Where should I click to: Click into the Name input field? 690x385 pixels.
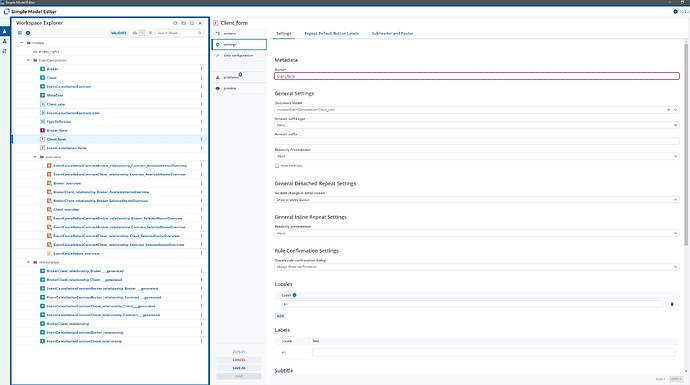(x=477, y=76)
